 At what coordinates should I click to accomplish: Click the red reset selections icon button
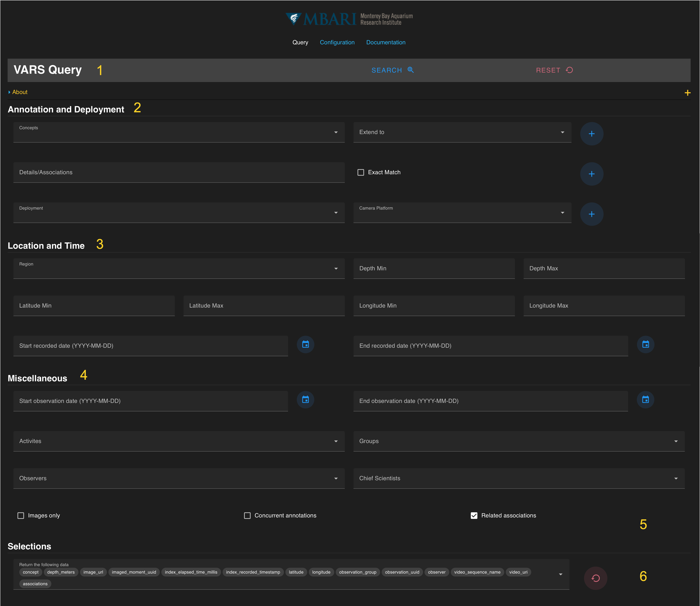pos(595,578)
